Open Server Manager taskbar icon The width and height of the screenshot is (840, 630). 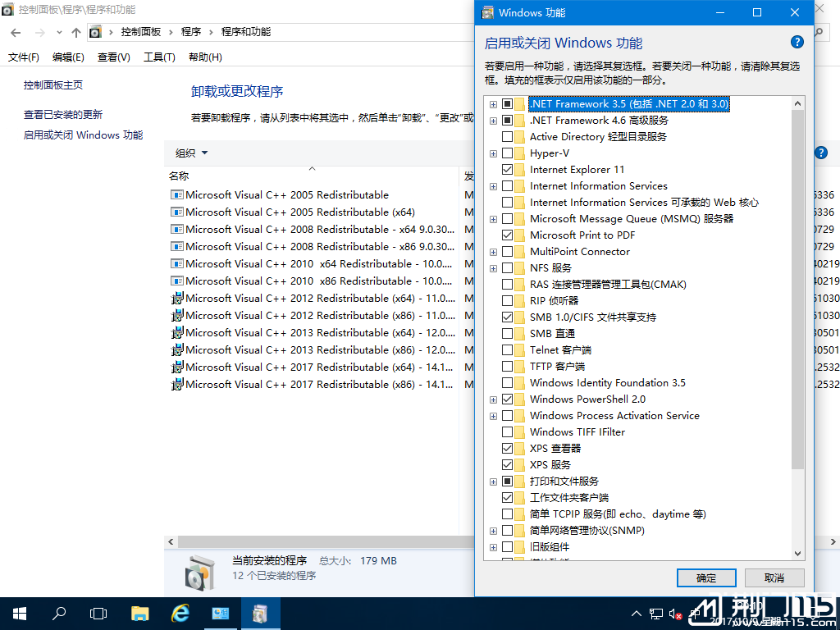pos(220,614)
